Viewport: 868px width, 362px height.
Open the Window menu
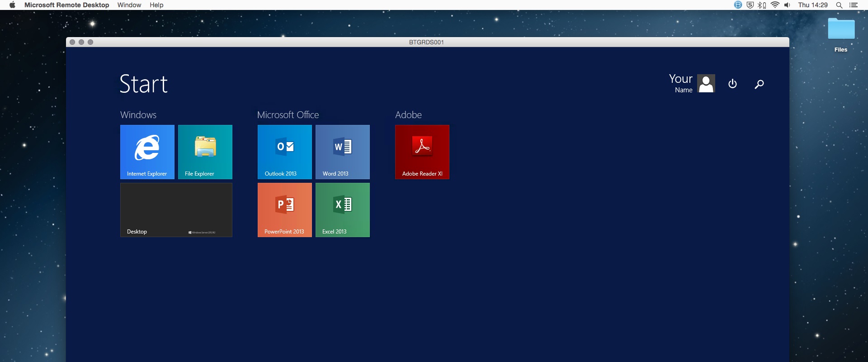(129, 5)
